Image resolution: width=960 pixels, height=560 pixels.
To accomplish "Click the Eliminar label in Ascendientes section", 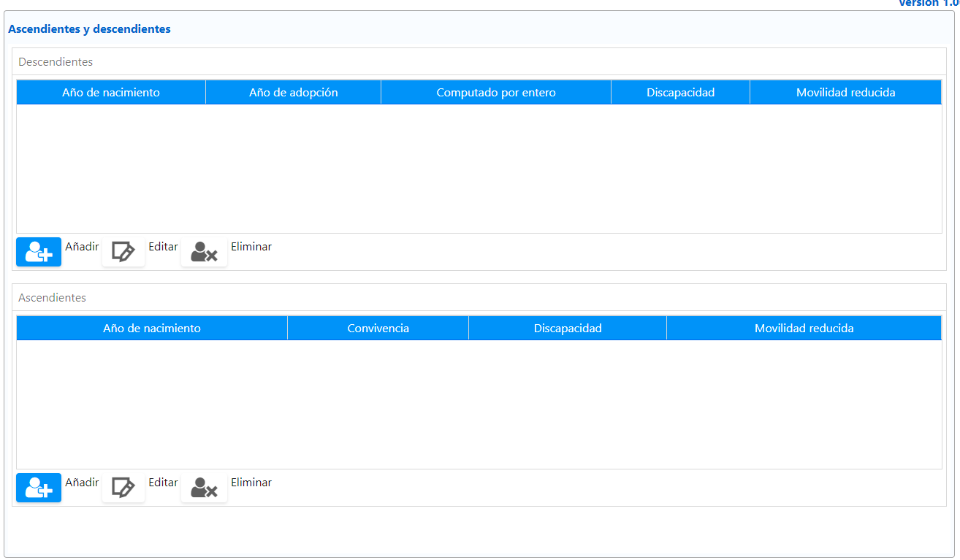I will tap(251, 483).
